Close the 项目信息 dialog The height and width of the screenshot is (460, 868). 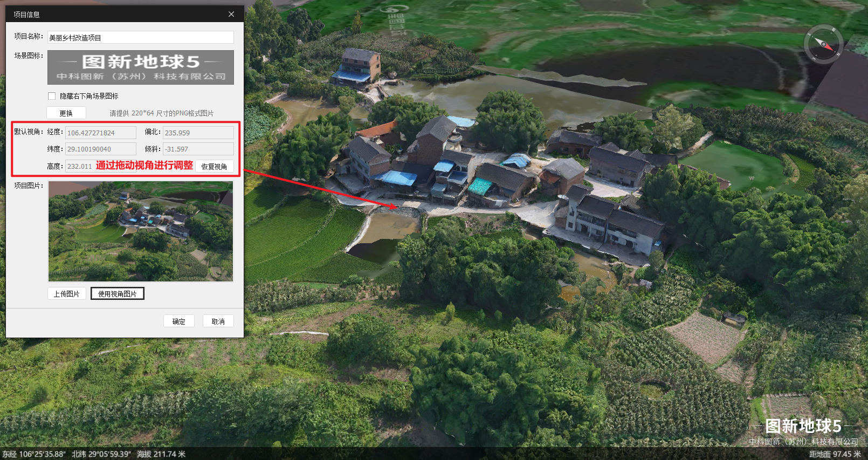231,15
